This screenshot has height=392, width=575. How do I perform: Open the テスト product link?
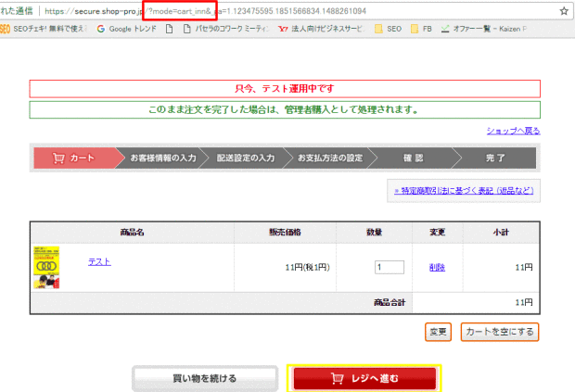pyautogui.click(x=99, y=261)
